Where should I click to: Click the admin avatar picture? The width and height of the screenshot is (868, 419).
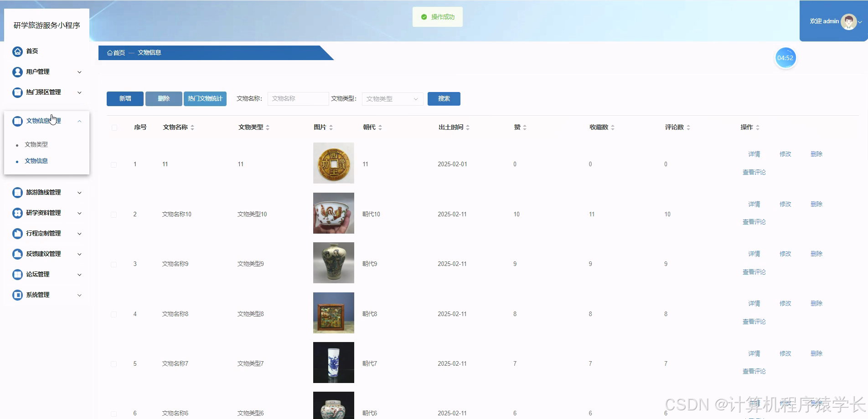(848, 21)
